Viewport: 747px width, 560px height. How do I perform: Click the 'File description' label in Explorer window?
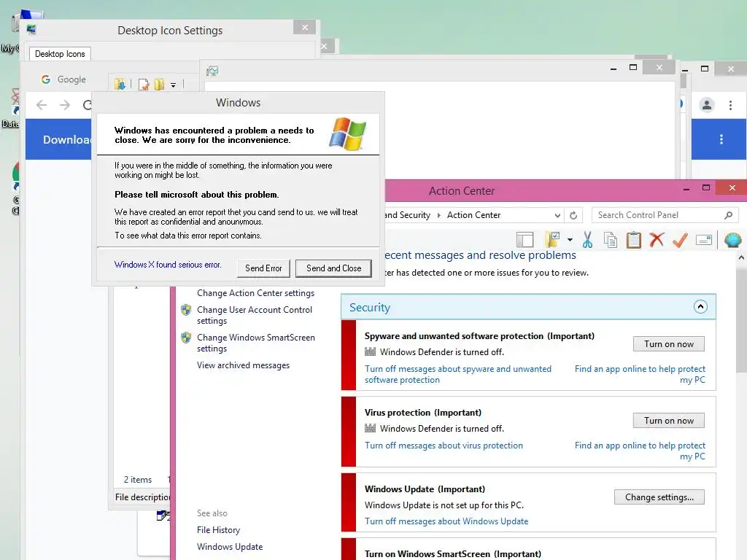coord(142,497)
